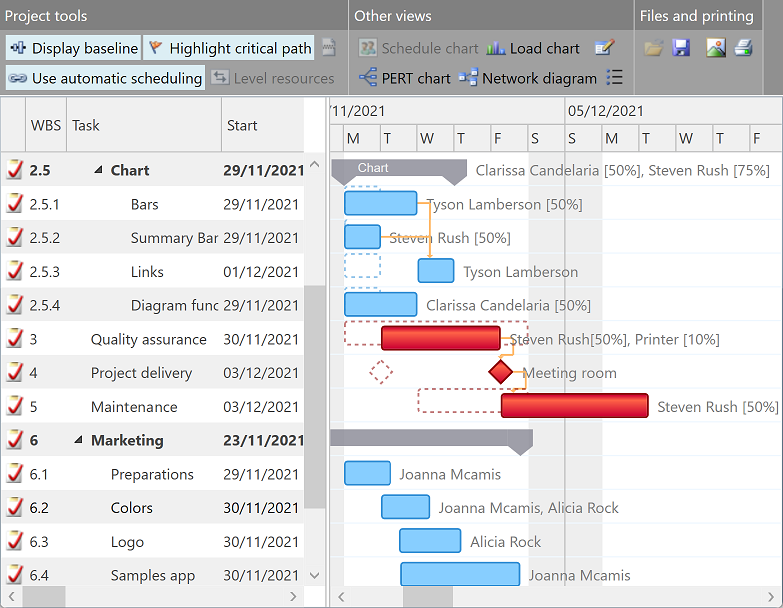The height and width of the screenshot is (608, 783).
Task: Toggle Display baseline
Action: coord(74,48)
